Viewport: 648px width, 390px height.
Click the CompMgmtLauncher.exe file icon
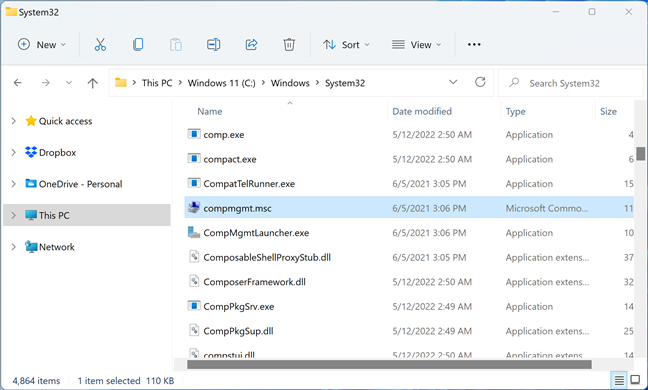coord(194,232)
